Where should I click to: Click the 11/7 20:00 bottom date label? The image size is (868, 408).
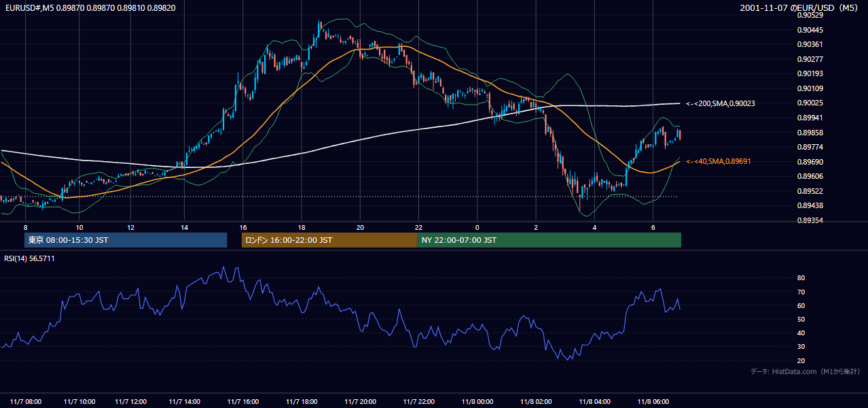[x=360, y=401]
